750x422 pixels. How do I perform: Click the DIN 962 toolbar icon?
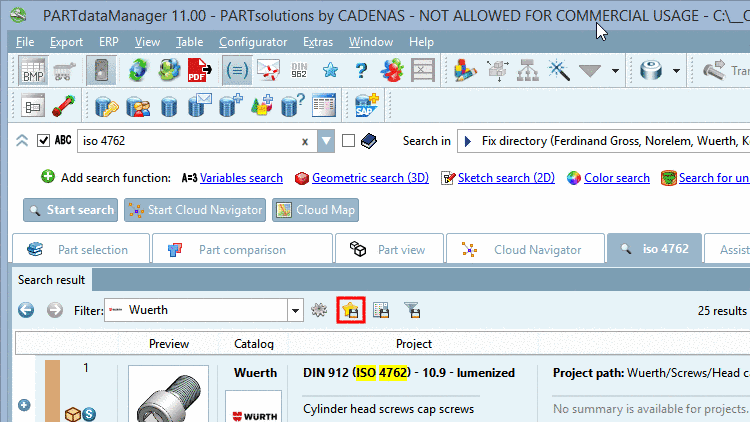pos(299,71)
